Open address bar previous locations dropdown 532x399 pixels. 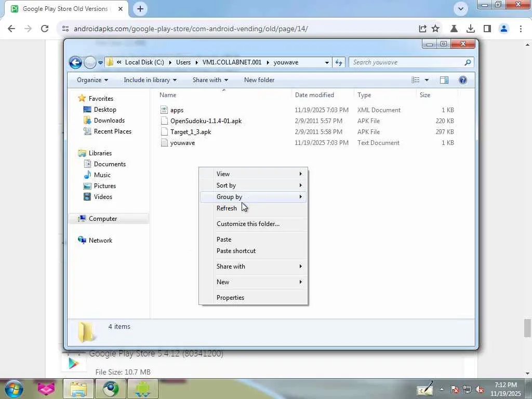327,62
